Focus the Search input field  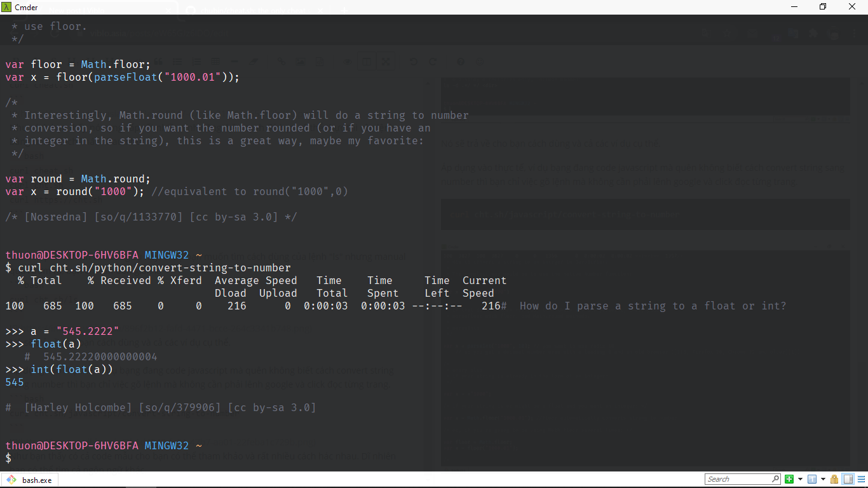(x=737, y=479)
